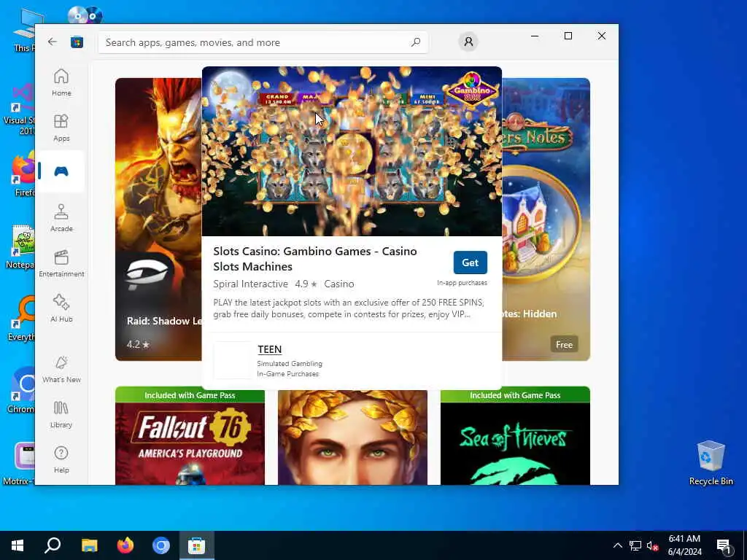Viewport: 747px width, 560px height.
Task: Click the 4.2 star rating on the Raid card
Action: coord(138,344)
